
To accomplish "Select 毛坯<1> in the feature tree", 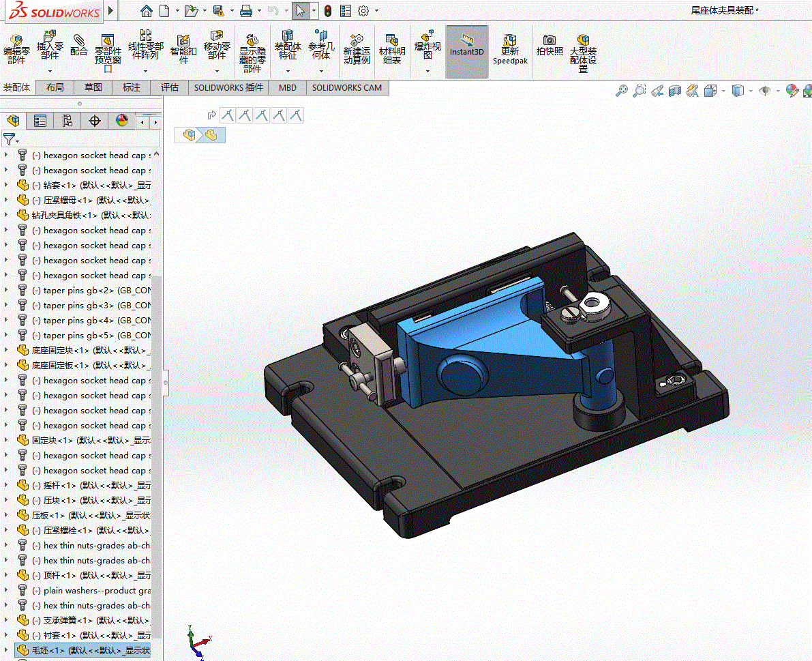I will [83, 650].
